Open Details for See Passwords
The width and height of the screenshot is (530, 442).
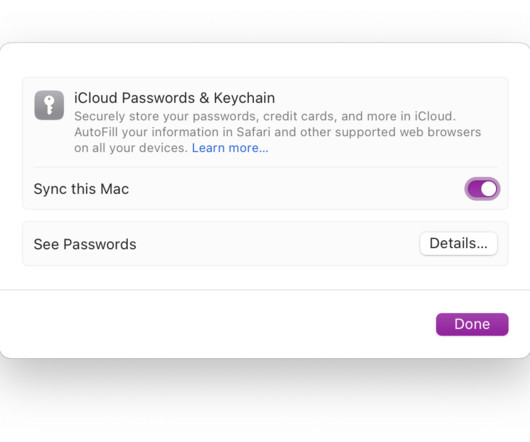pyautogui.click(x=458, y=244)
